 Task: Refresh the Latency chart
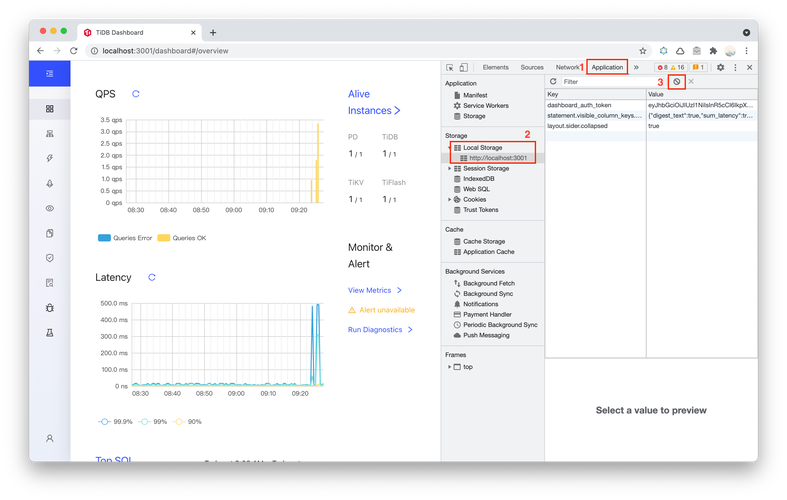152,277
